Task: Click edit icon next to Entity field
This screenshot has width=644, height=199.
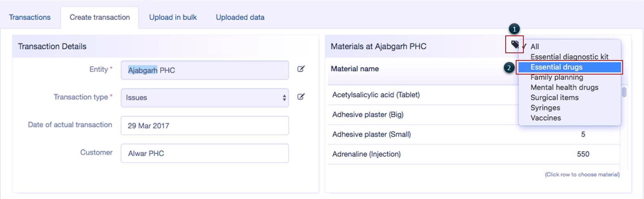Action: point(301,69)
